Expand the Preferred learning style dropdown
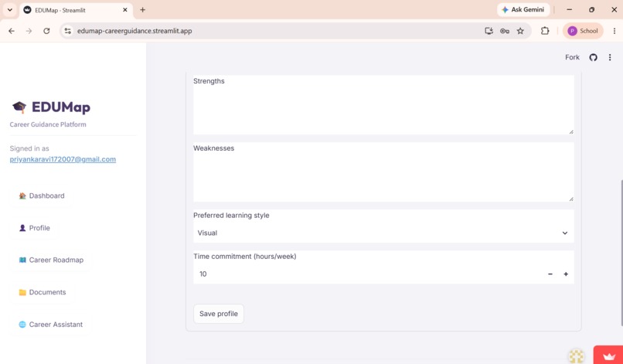This screenshot has height=364, width=623. pos(383,233)
